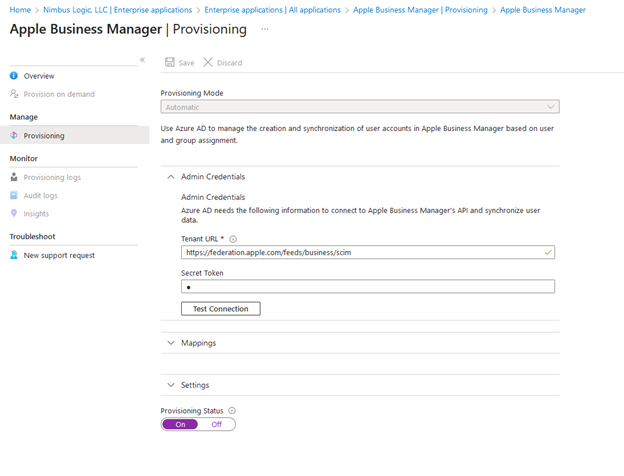The width and height of the screenshot is (624, 476).
Task: Click the Save floppy disk icon
Action: click(170, 62)
